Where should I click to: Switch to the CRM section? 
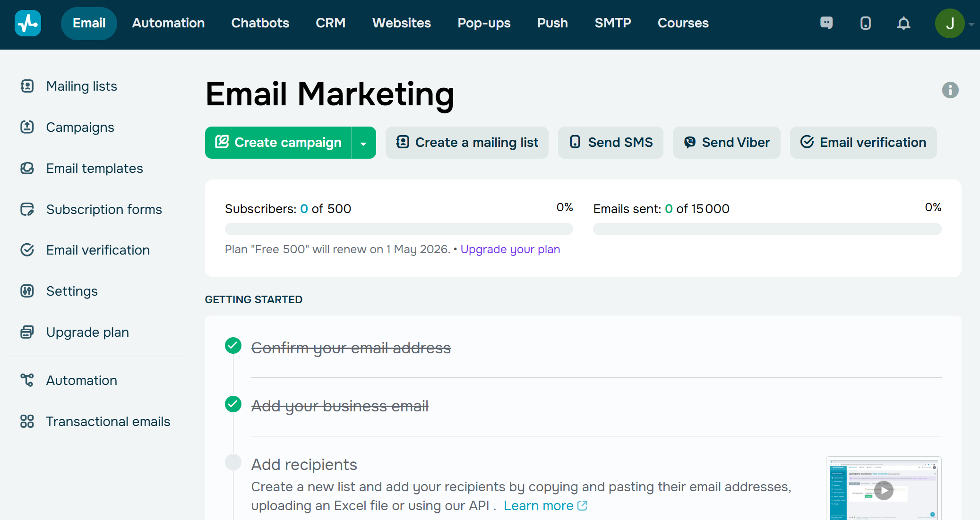330,23
